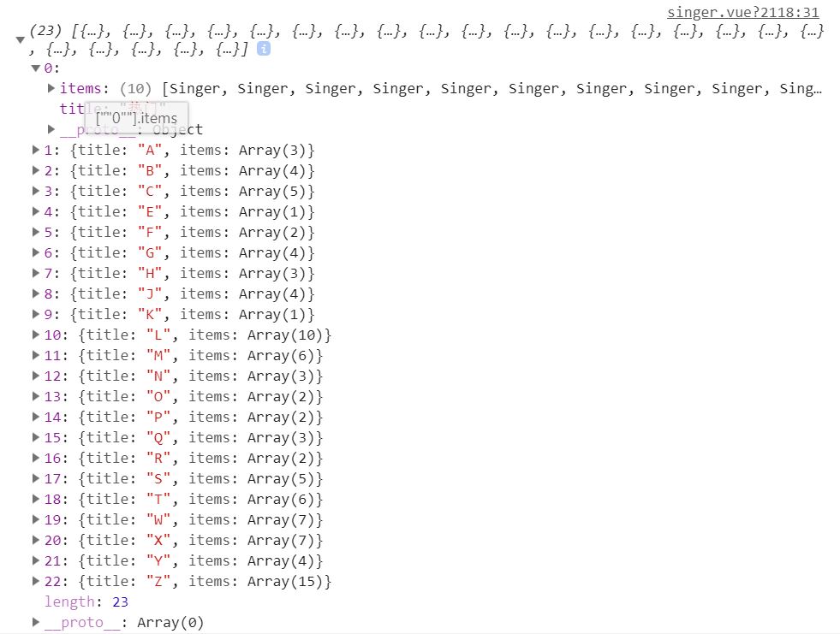Expand entry 9 with title "K"
The height and width of the screenshot is (634, 840).
[x=36, y=314]
